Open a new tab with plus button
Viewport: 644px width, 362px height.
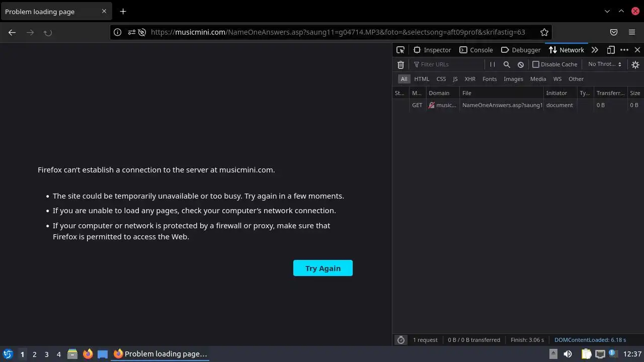pos(123,11)
